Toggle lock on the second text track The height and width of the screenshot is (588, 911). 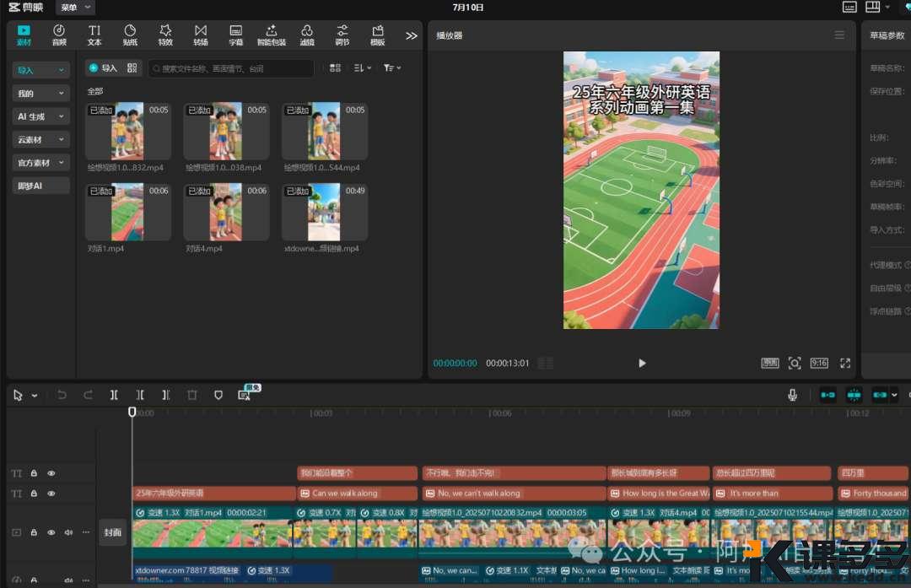[35, 494]
